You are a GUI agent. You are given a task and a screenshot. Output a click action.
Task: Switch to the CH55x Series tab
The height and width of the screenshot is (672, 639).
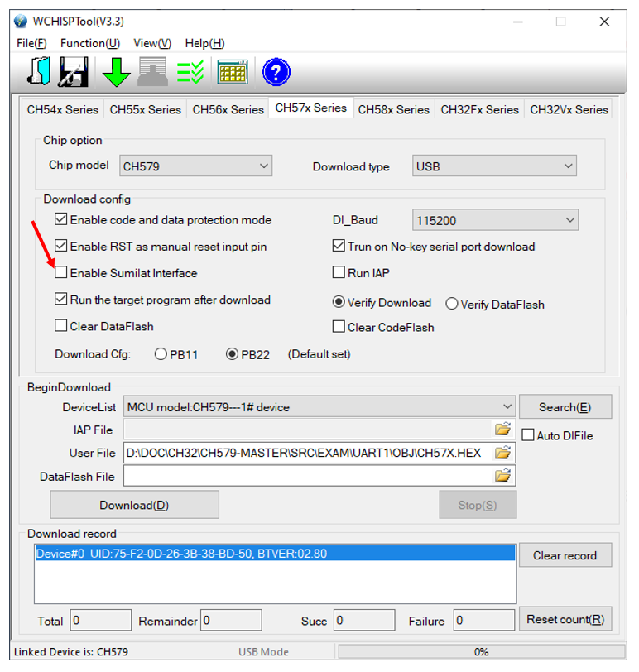point(146,109)
